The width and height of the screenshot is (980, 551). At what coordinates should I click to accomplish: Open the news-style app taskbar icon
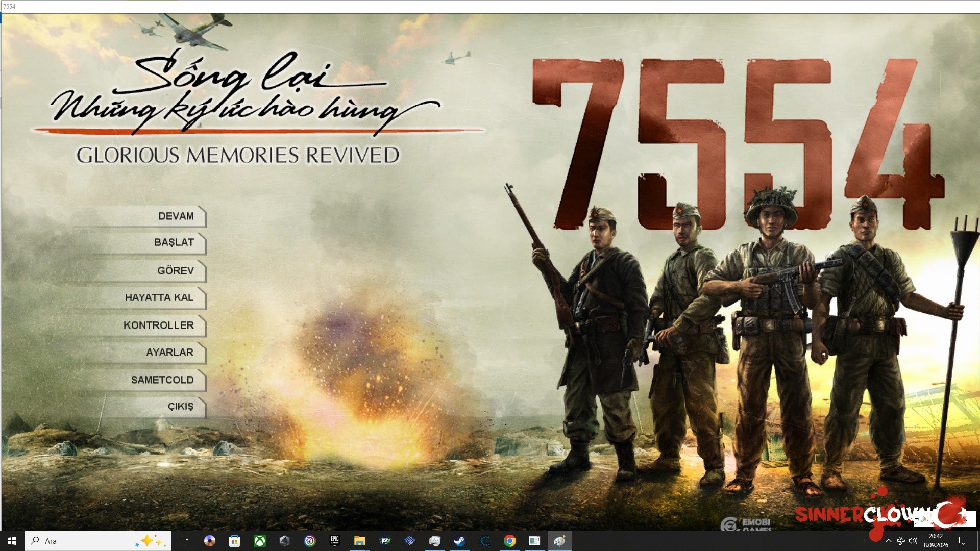click(x=534, y=541)
